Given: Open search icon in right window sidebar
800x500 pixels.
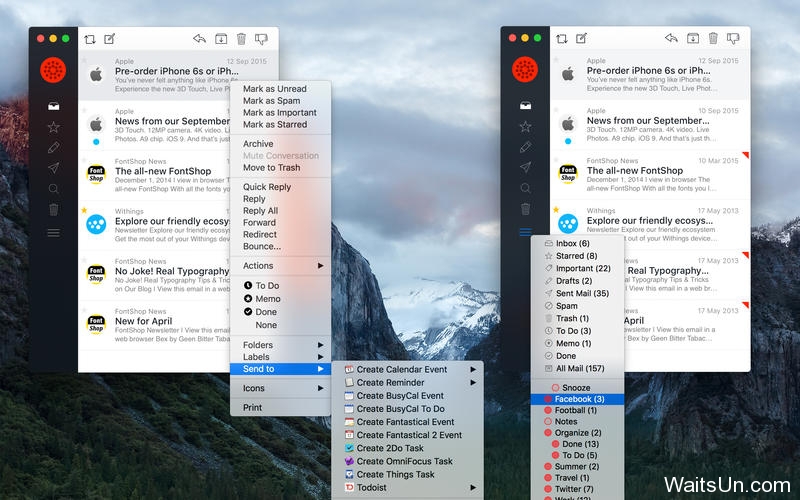Looking at the screenshot, I should [x=526, y=188].
